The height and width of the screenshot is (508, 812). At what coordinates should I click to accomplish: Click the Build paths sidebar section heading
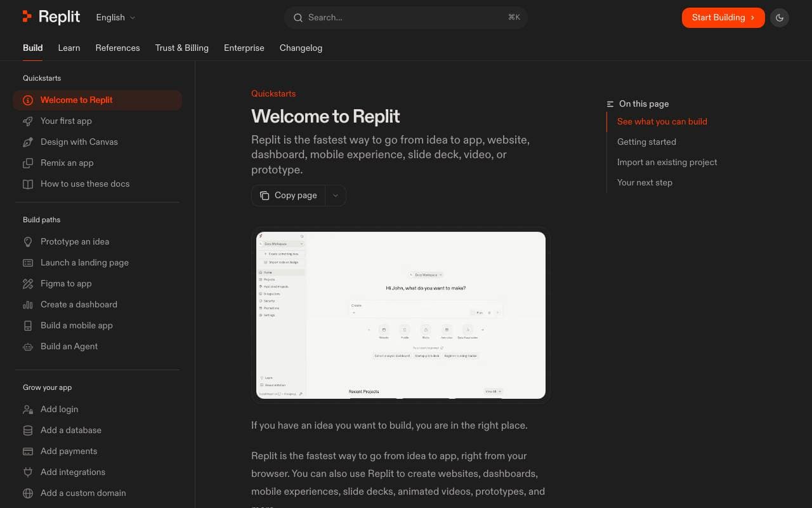click(x=42, y=220)
